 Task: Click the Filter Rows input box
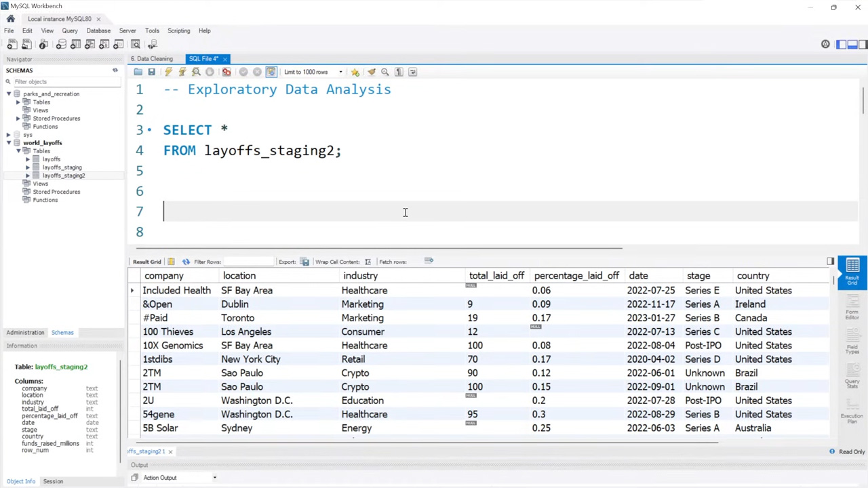(248, 262)
